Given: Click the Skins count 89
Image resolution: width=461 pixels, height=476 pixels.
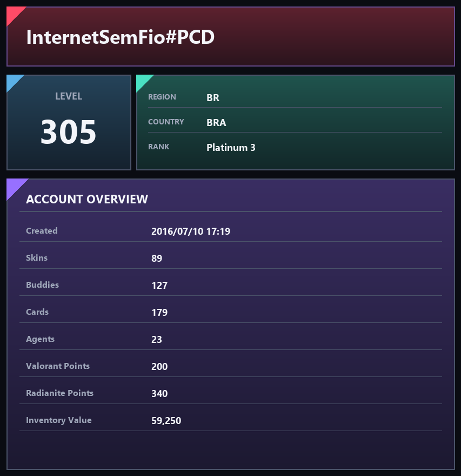Looking at the screenshot, I should pyautogui.click(x=157, y=259).
